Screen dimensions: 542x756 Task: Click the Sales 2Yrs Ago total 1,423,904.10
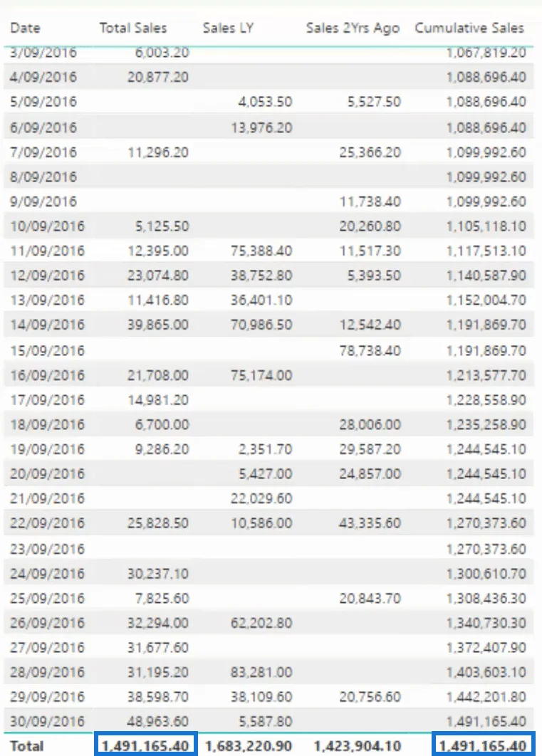point(358,746)
